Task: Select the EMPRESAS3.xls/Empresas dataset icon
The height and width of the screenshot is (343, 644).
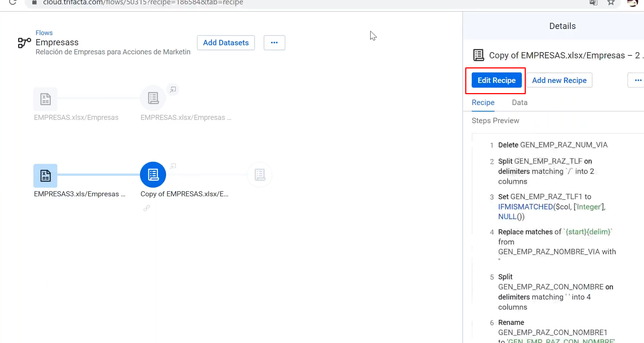Action: 45,175
